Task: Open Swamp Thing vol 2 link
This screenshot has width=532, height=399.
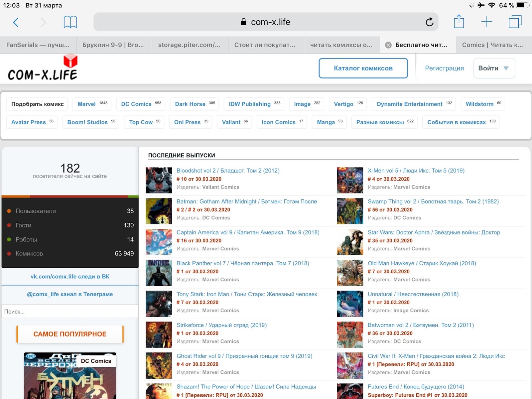Action: (433, 201)
